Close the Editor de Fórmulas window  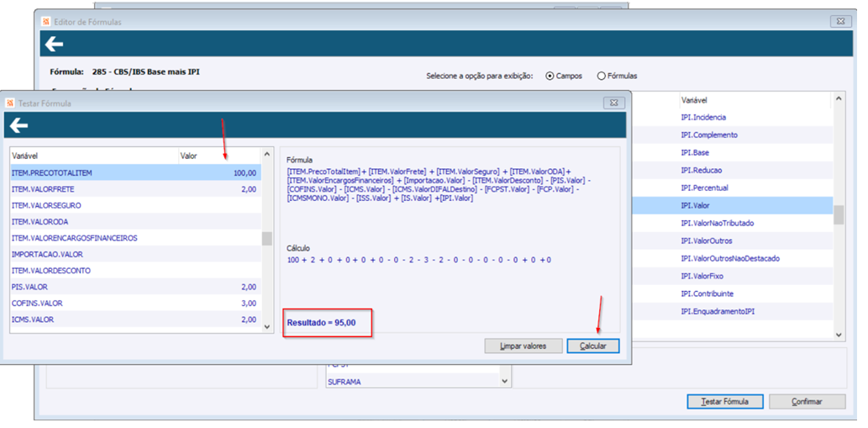(x=841, y=22)
